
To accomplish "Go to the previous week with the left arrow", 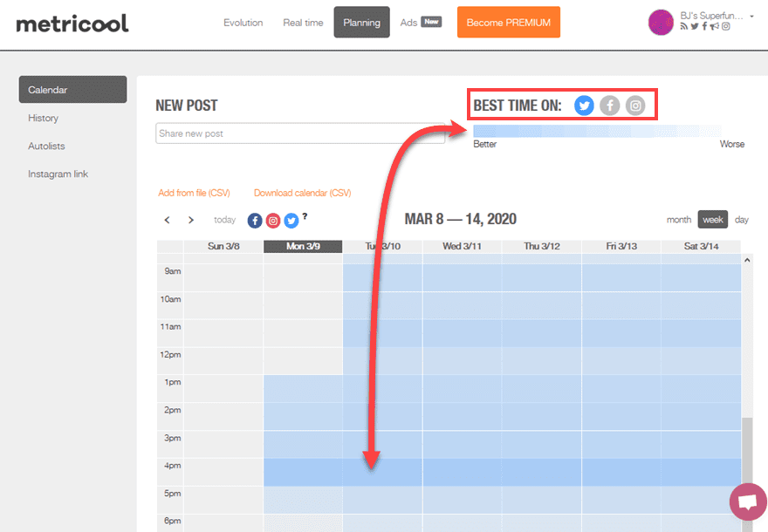I will coord(167,220).
